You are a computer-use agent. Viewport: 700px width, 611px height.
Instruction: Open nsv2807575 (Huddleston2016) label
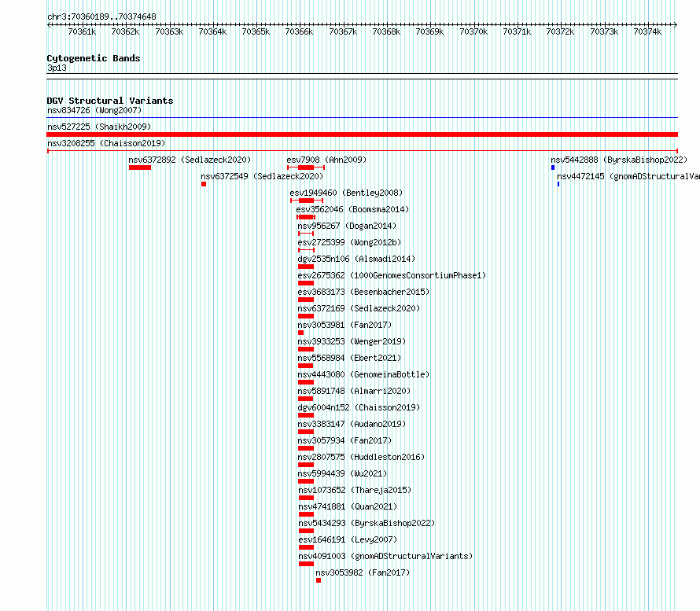click(361, 457)
